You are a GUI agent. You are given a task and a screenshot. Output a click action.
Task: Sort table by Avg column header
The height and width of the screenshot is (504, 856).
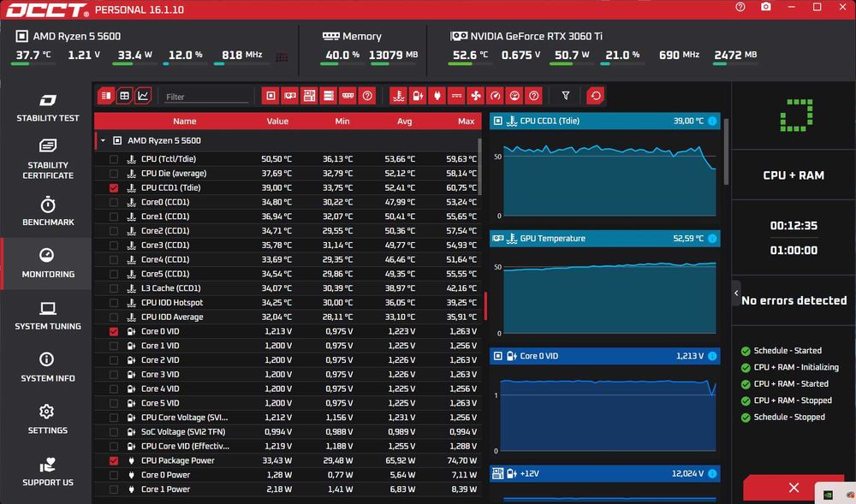point(405,122)
